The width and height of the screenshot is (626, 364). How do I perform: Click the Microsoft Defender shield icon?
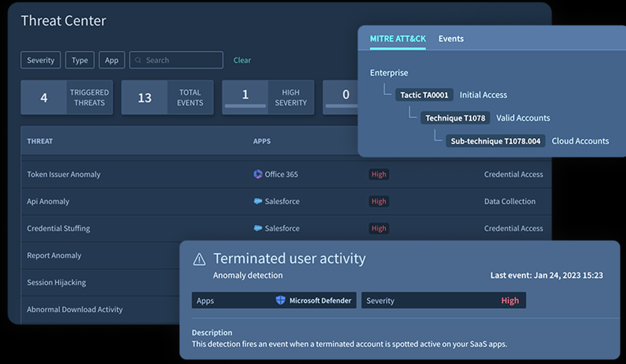[281, 300]
